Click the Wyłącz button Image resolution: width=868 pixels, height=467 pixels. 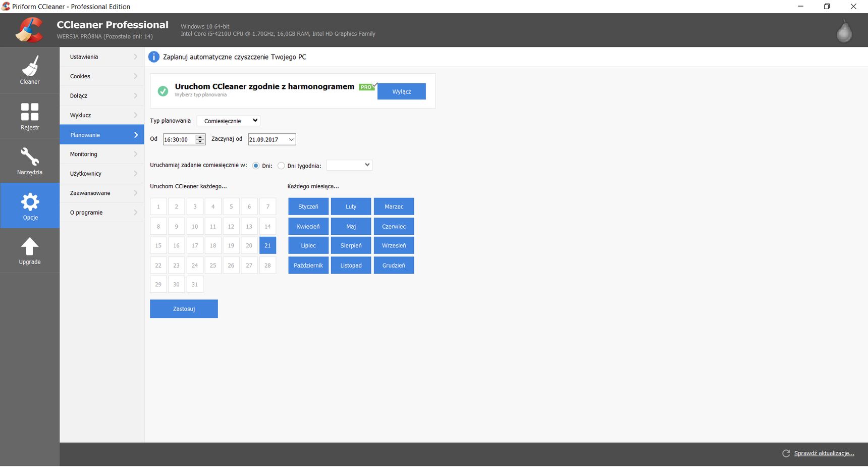(x=401, y=91)
